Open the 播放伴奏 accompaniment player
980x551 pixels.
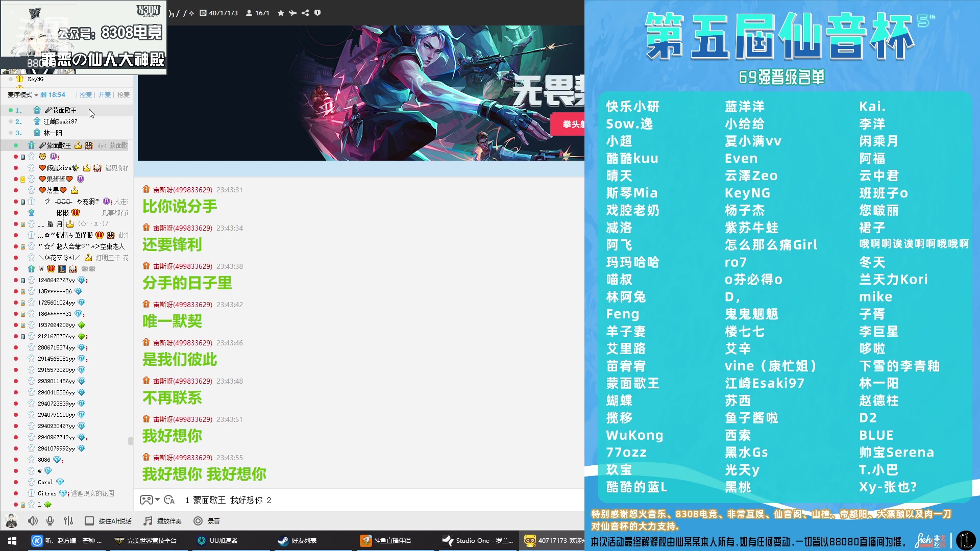pos(163,521)
